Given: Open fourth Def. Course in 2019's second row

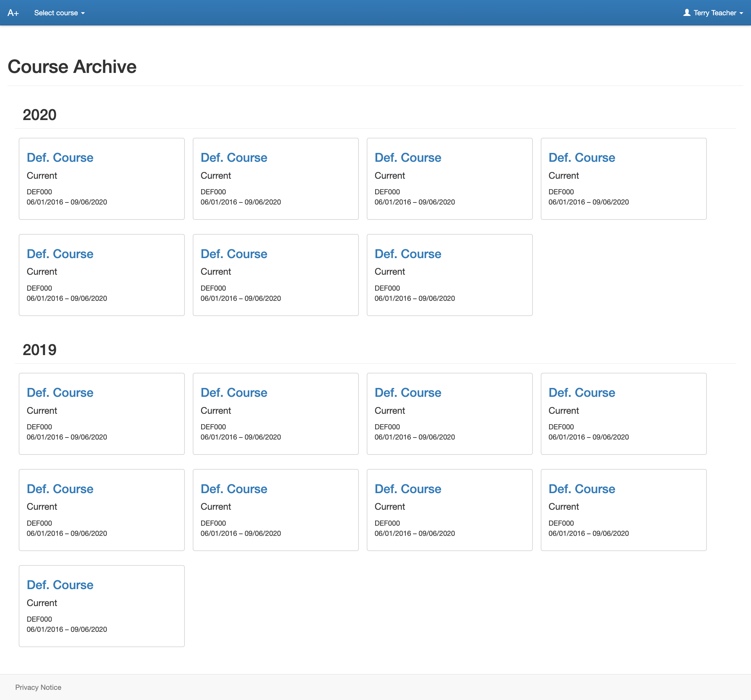Looking at the screenshot, I should click(x=581, y=489).
